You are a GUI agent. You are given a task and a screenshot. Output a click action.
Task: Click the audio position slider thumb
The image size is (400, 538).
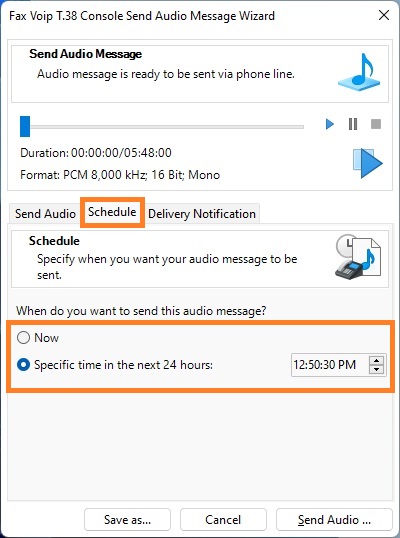click(x=25, y=126)
